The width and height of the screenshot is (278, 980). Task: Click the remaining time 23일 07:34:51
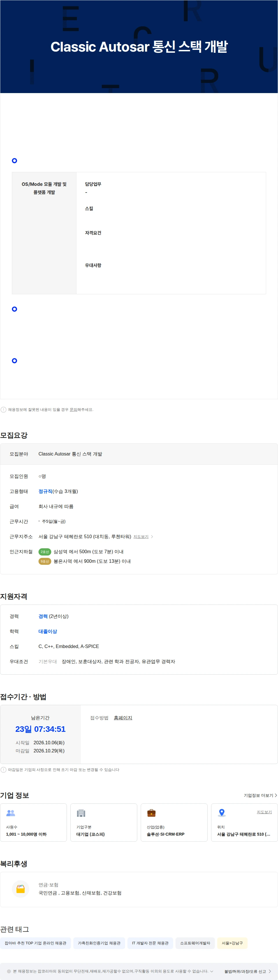pos(40,729)
